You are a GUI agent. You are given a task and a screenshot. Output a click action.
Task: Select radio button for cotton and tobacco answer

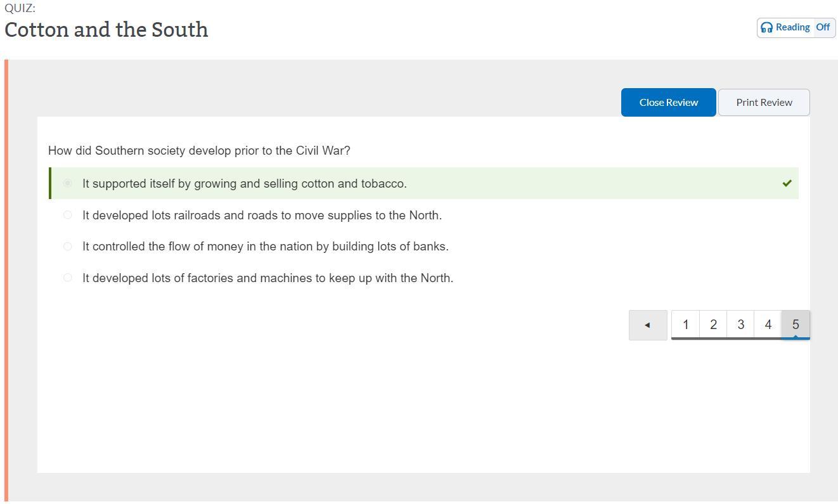tap(68, 183)
